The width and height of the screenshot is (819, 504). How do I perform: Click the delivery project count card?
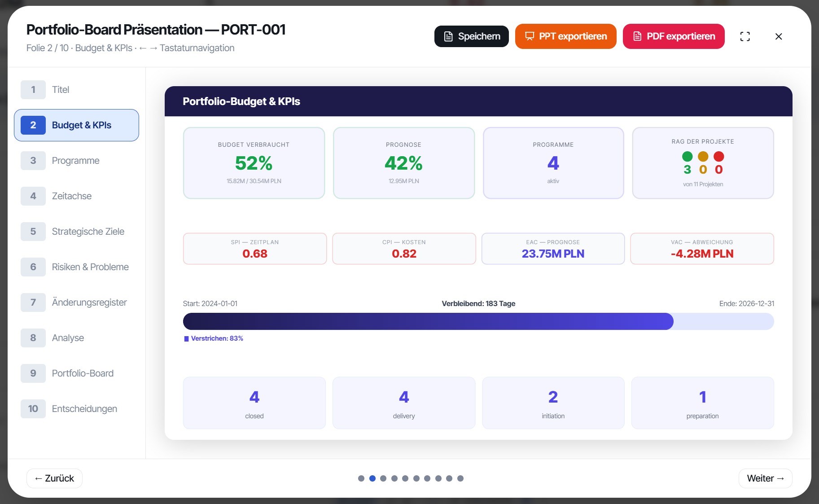tap(404, 403)
